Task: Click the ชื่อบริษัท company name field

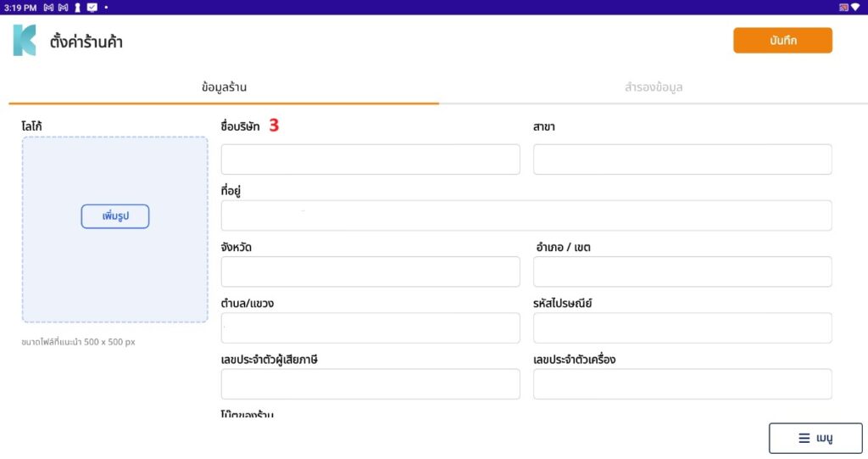Action: click(370, 160)
